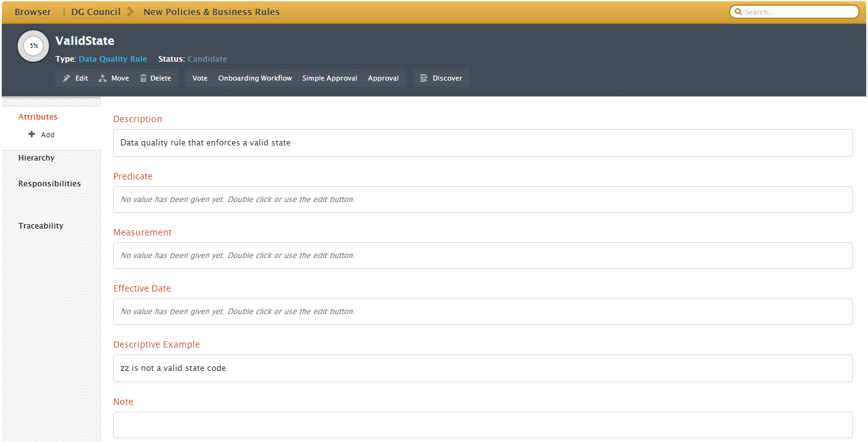This screenshot has width=868, height=442.
Task: Click the Edit pencil icon
Action: pos(67,78)
